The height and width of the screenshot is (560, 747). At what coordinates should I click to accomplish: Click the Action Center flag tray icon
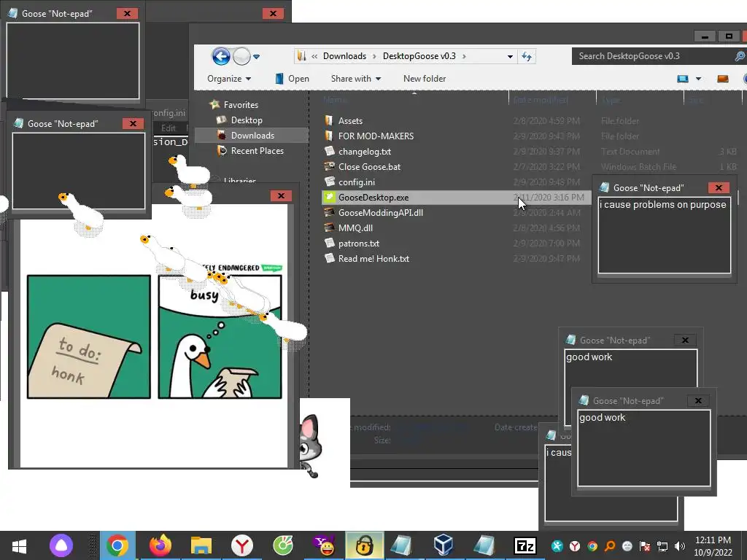[645, 546]
